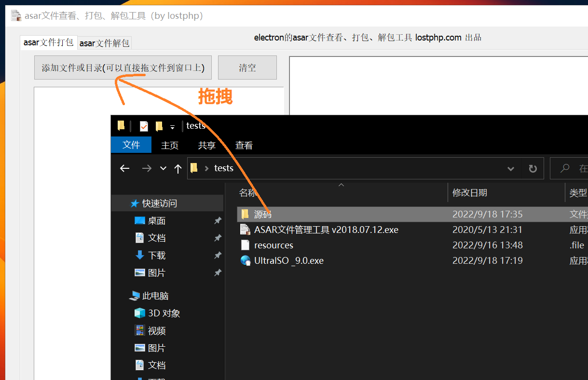Image resolution: width=588 pixels, height=380 pixels.
Task: Switch to the asar文件解包 tab
Action: 104,43
